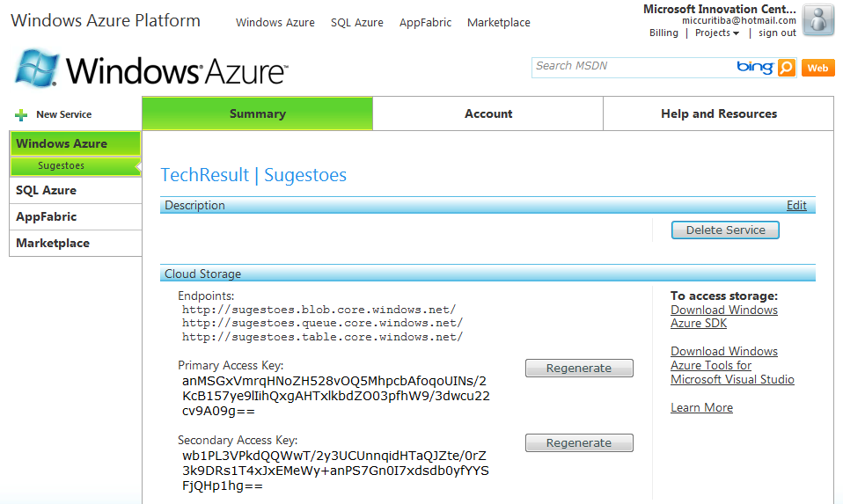The image size is (843, 504).
Task: Open the Help and Resources tab
Action: (718, 113)
